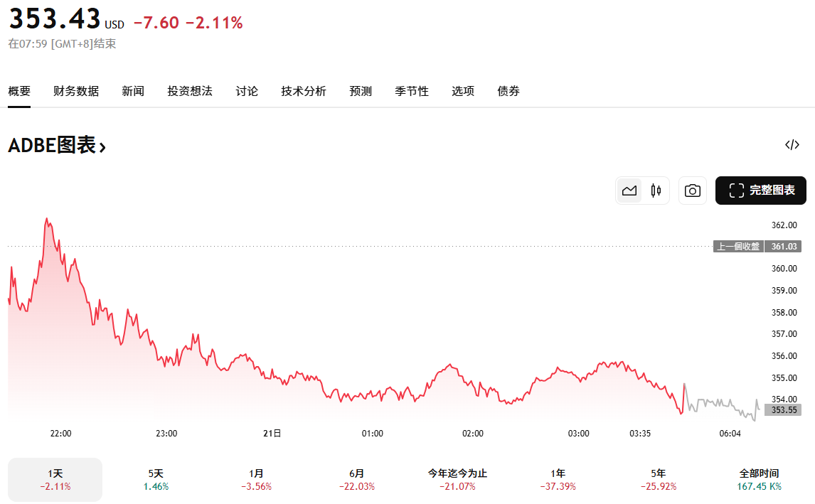The image size is (815, 504).
Task: Show the 5年 range
Action: [x=659, y=480]
